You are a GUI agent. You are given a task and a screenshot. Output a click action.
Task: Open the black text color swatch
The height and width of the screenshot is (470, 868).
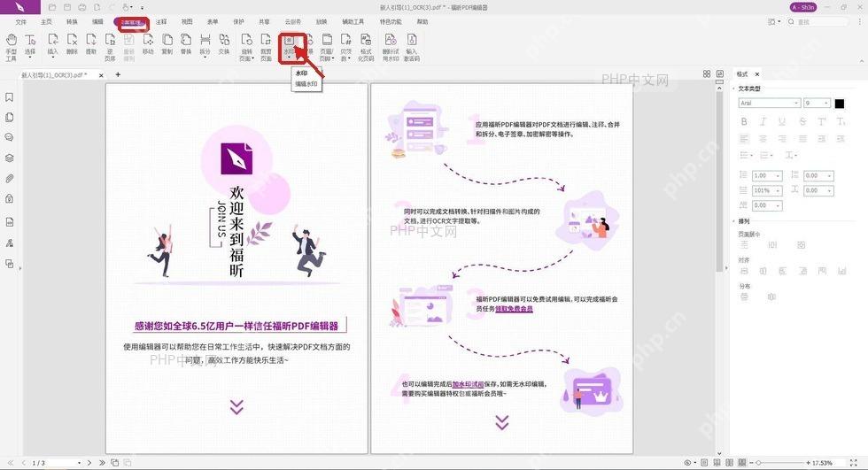840,104
